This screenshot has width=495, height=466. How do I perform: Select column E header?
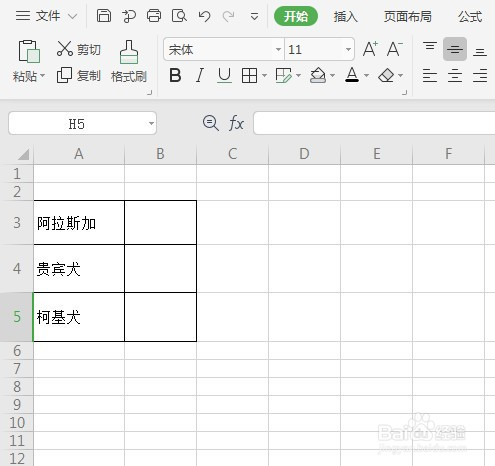(376, 154)
